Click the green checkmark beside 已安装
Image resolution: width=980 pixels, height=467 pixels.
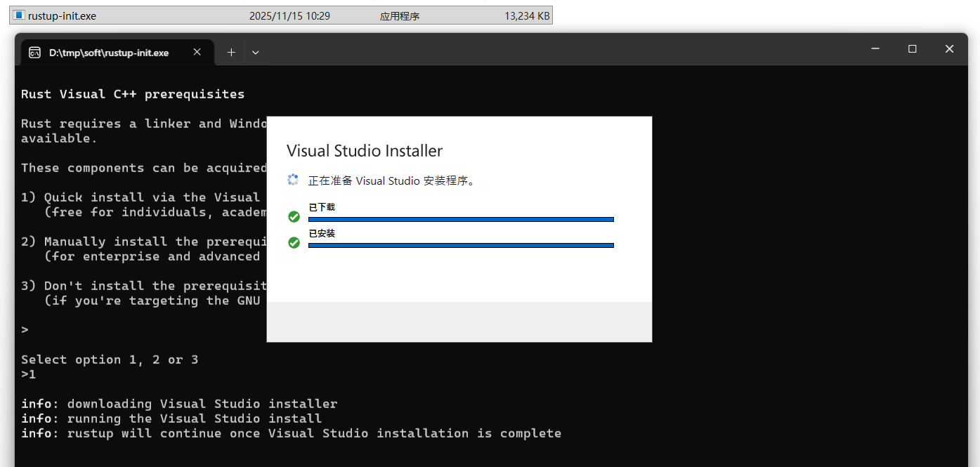coord(294,242)
